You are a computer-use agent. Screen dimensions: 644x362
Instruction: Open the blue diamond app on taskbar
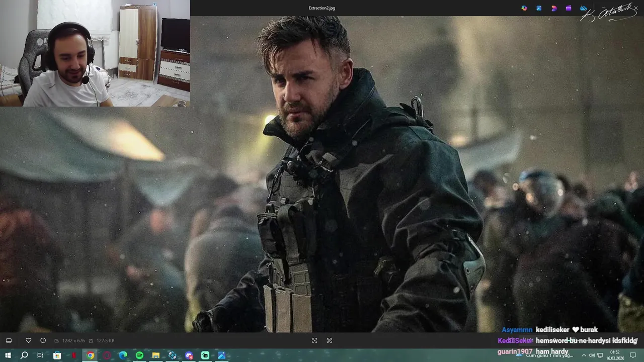pos(173,355)
